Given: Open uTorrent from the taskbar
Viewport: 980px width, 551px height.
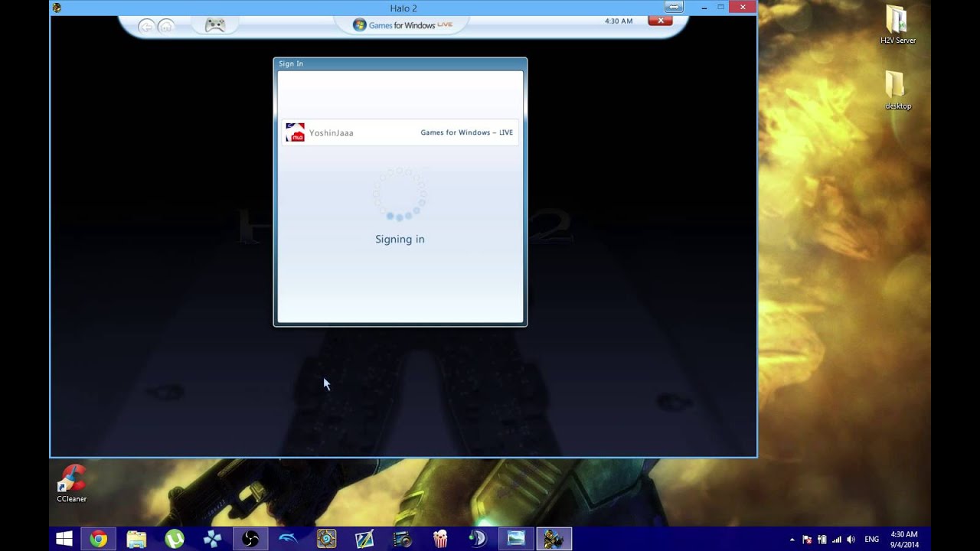Looking at the screenshot, I should (175, 540).
